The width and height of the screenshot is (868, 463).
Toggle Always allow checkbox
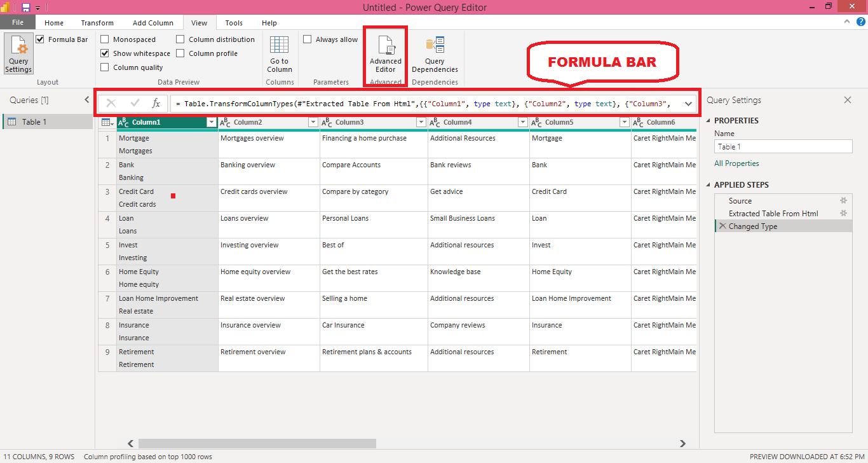(308, 39)
